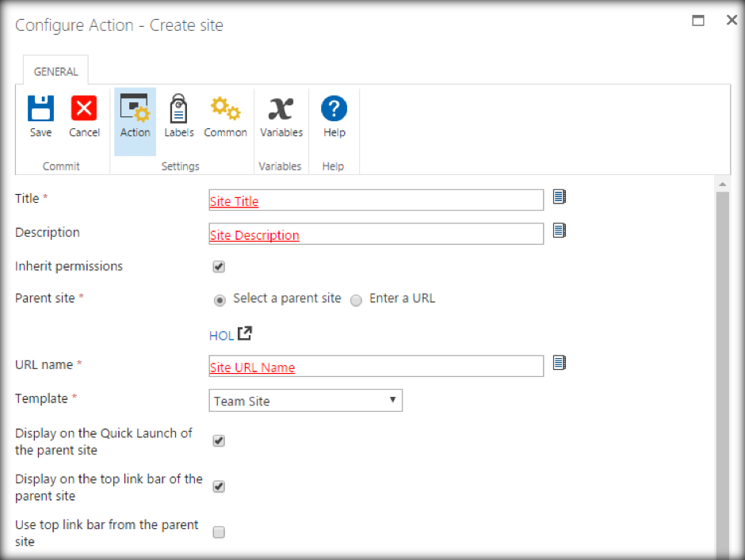Screen dimensions: 745x560
Task: Toggle Display on the Quick Launch checkbox
Action: coord(219,441)
